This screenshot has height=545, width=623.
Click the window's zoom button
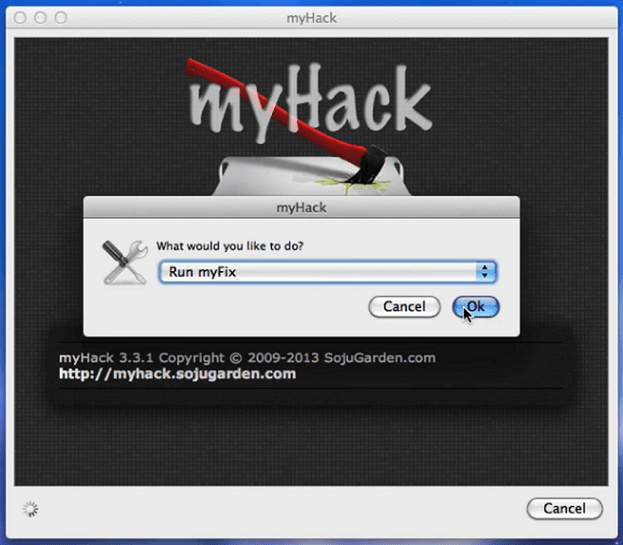click(61, 17)
